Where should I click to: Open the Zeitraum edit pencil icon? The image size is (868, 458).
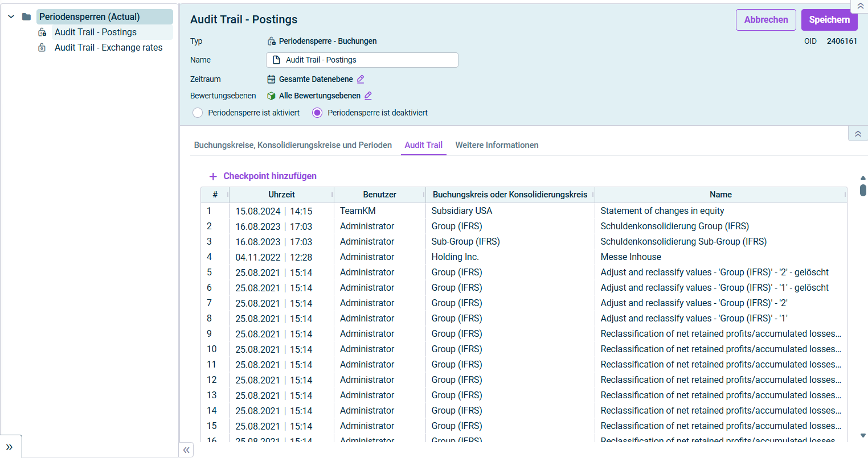pos(360,79)
